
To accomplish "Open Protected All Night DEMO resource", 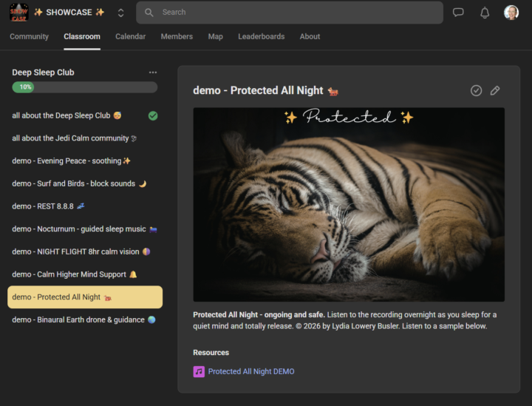I will pyautogui.click(x=251, y=371).
